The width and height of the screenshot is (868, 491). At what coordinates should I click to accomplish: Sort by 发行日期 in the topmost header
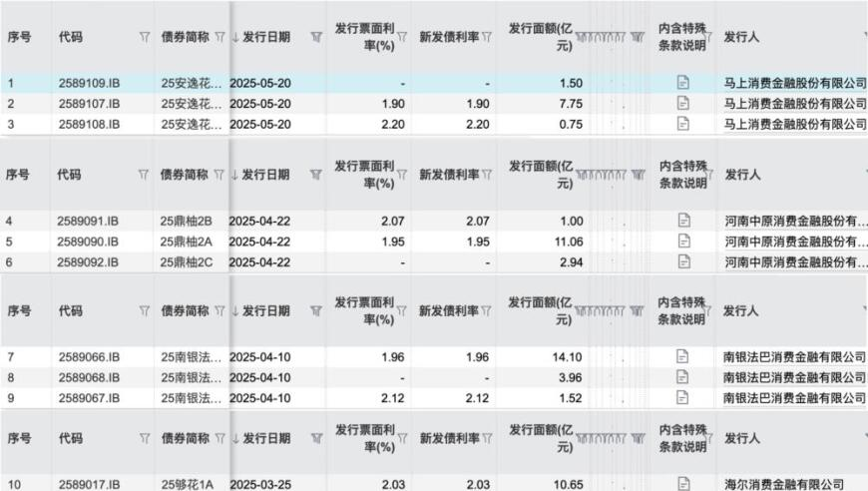point(259,37)
